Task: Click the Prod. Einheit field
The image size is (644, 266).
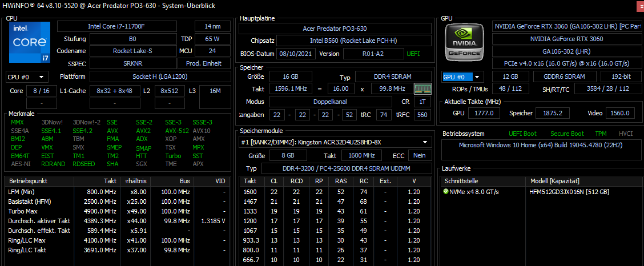Action: (204, 63)
